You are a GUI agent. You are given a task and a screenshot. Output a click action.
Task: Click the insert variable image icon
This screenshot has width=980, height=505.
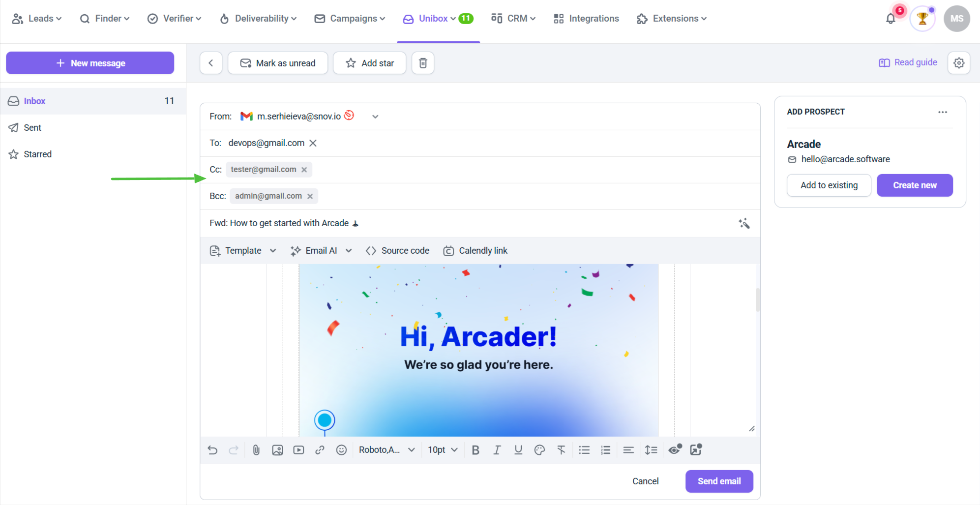pos(696,449)
